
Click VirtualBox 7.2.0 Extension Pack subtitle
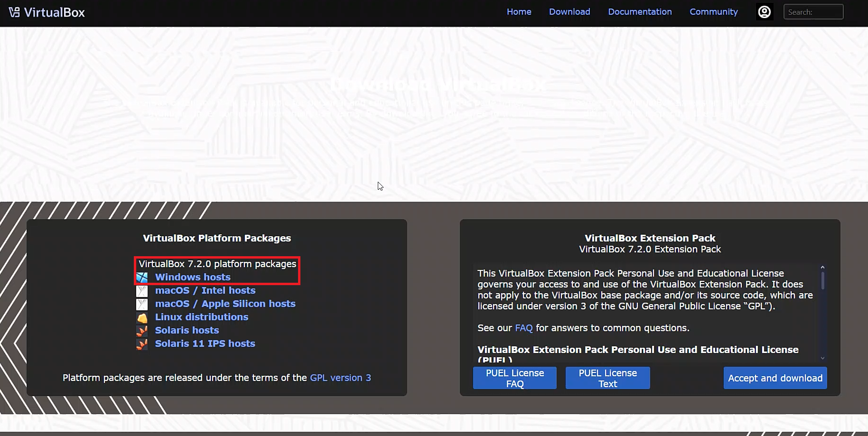[x=650, y=249]
